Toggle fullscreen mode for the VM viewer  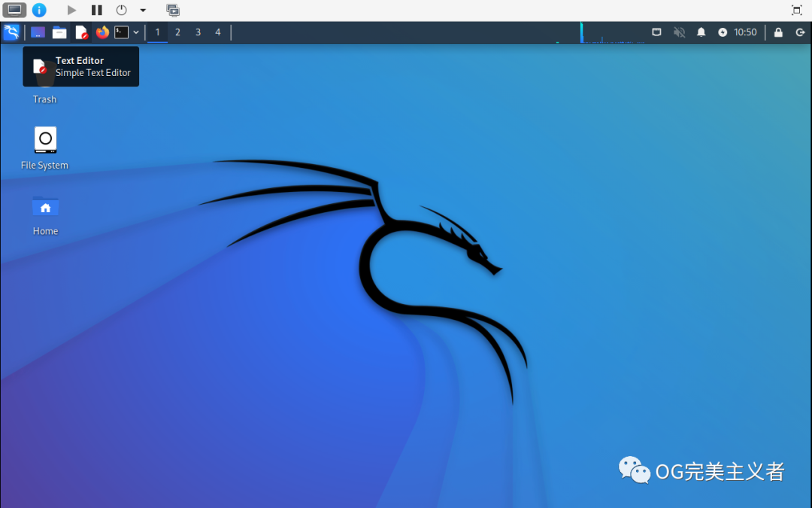796,10
